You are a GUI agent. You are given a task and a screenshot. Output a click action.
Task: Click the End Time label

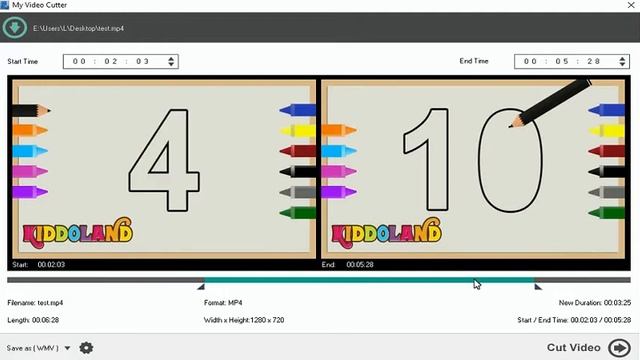point(474,61)
